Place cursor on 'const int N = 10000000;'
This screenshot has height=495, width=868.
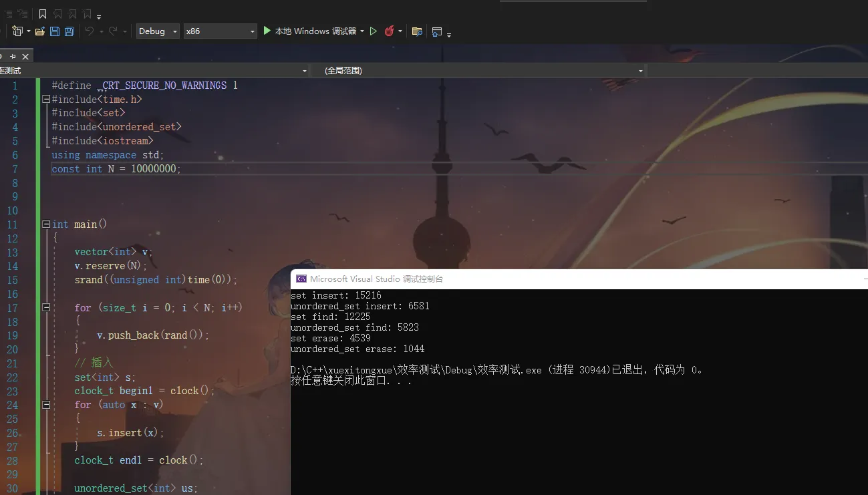(x=116, y=169)
